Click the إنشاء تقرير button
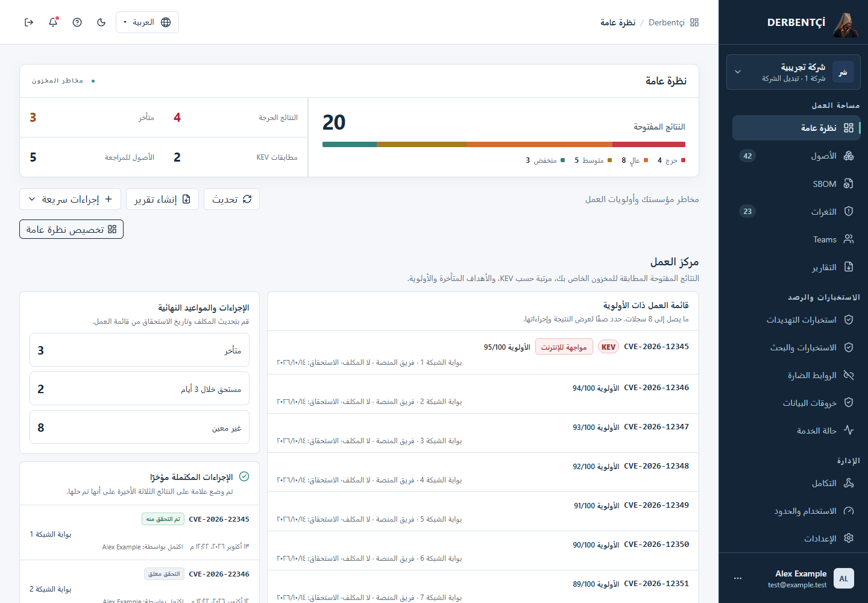Image resolution: width=868 pixels, height=603 pixels. pos(162,199)
